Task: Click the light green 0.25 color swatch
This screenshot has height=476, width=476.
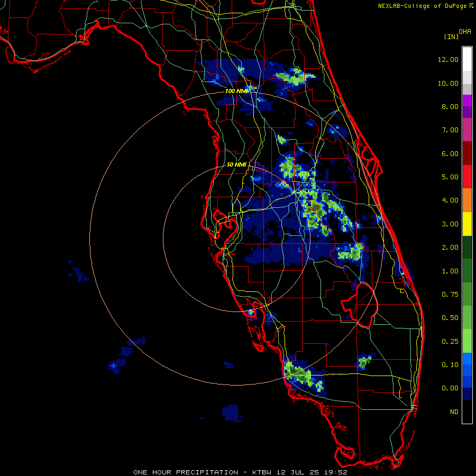Action: point(467,341)
